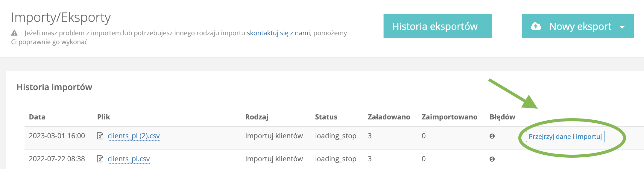Select the 2023-03-01 16:00 date cell
Screen dimensions: 644x169
point(57,136)
